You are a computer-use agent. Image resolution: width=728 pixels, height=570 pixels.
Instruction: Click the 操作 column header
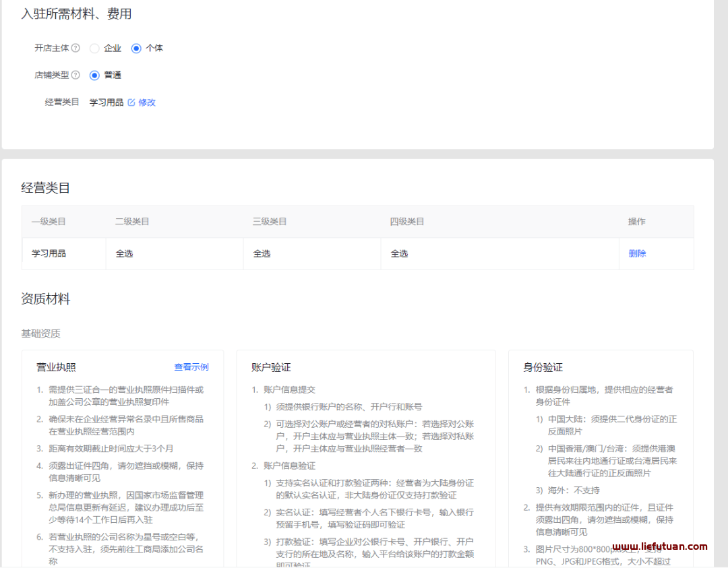point(636,221)
